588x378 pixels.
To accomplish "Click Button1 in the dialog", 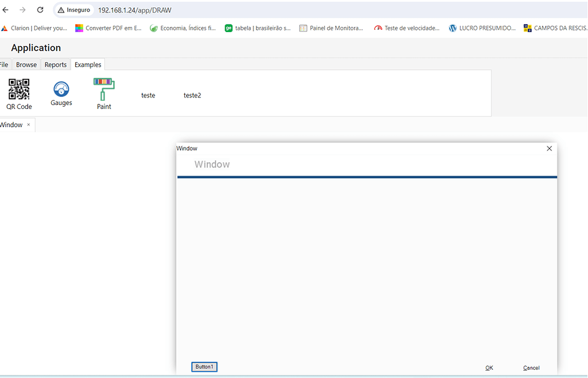I will tap(204, 367).
